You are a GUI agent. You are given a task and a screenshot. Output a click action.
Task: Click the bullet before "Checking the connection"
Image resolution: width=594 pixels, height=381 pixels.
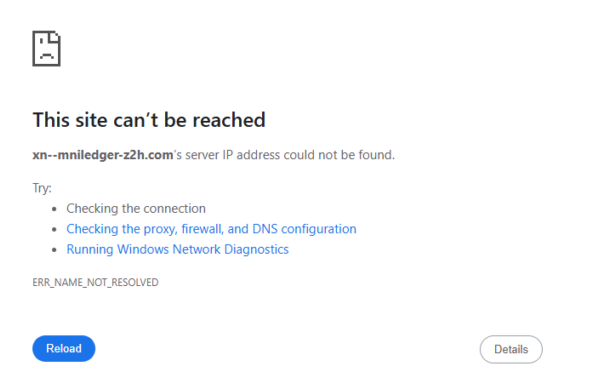pos(55,209)
